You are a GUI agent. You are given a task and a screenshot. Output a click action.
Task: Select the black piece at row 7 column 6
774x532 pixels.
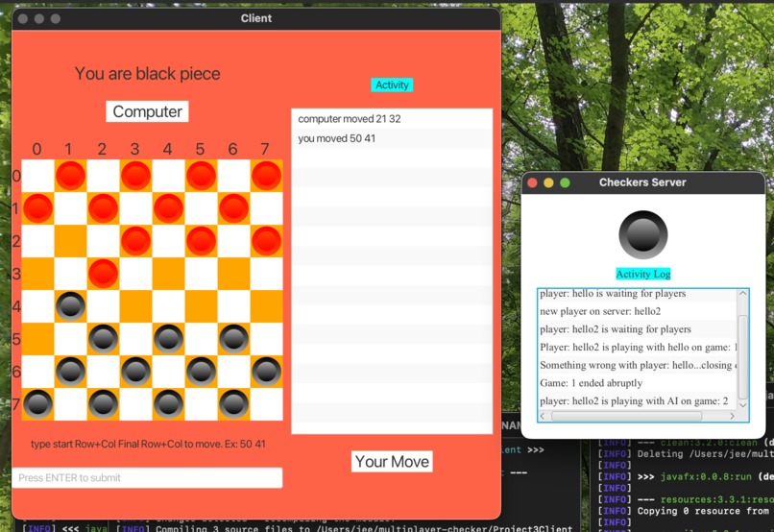coord(233,404)
